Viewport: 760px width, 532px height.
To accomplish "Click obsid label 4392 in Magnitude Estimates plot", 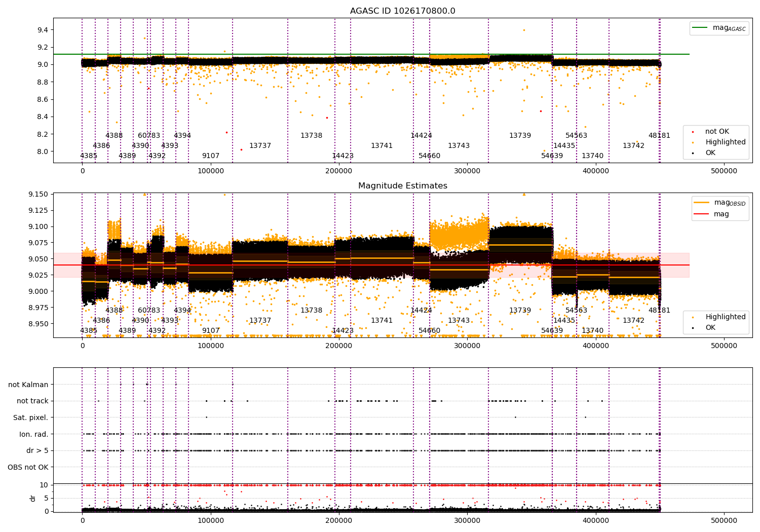I will [157, 331].
